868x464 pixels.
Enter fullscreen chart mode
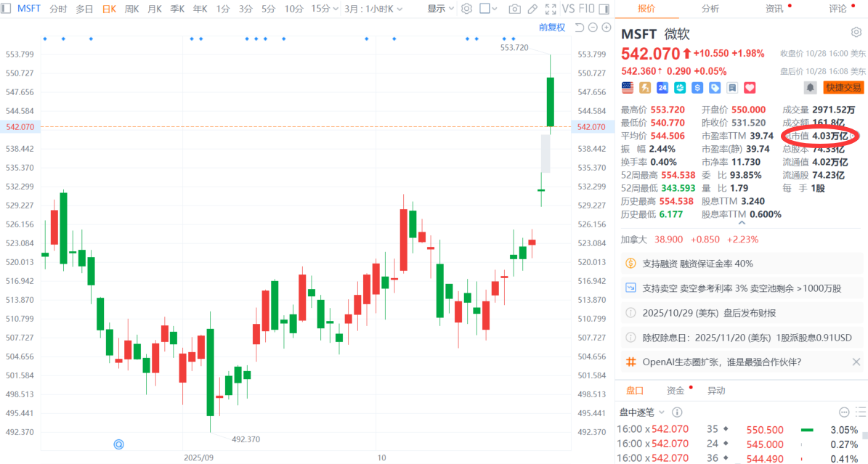click(x=551, y=9)
